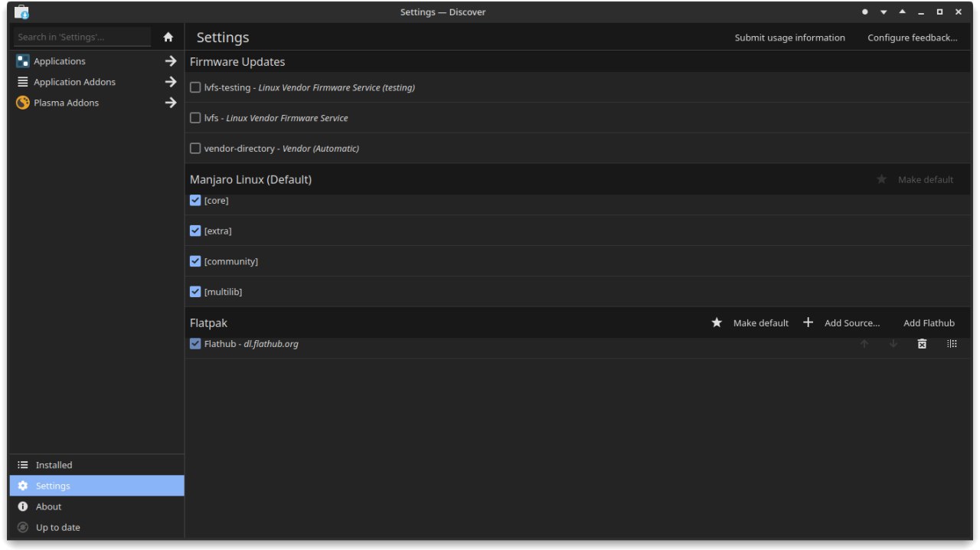Screen dimensions: 980x550
Task: Click the dot icon in the title bar
Action: coord(865,12)
